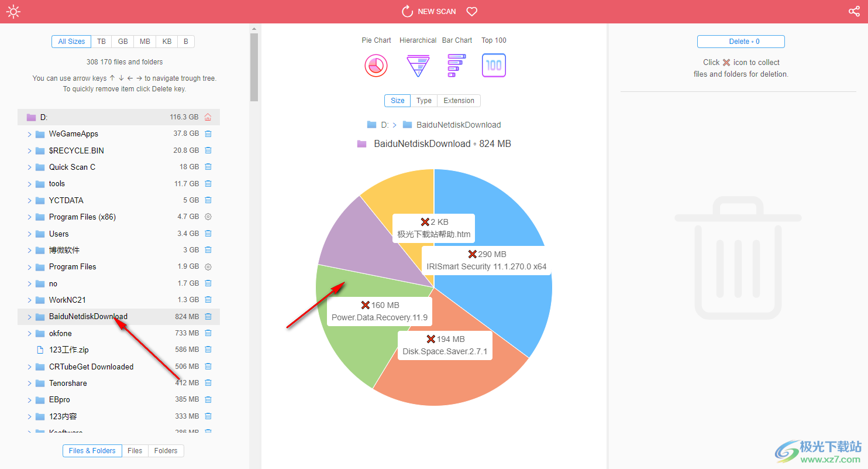Expand the okfone folder arrow
Screen dimensions: 868x469
(x=29, y=334)
